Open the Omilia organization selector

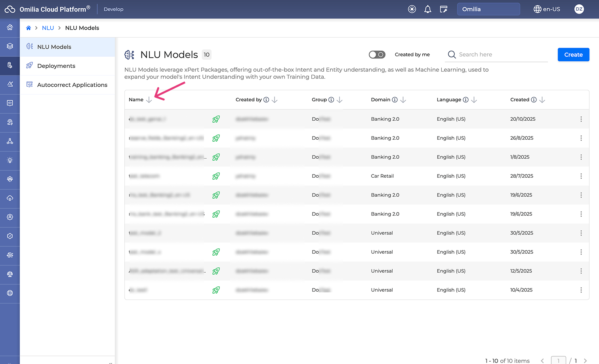[x=488, y=9]
